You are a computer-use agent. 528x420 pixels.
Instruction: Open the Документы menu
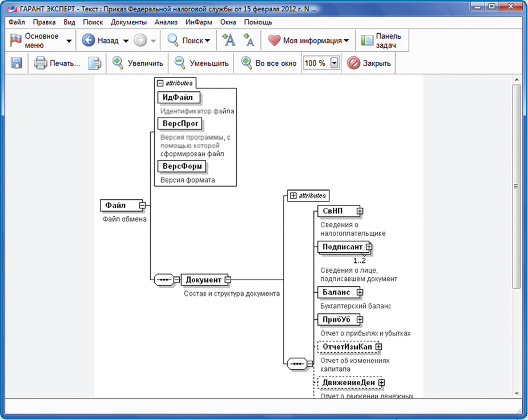129,22
